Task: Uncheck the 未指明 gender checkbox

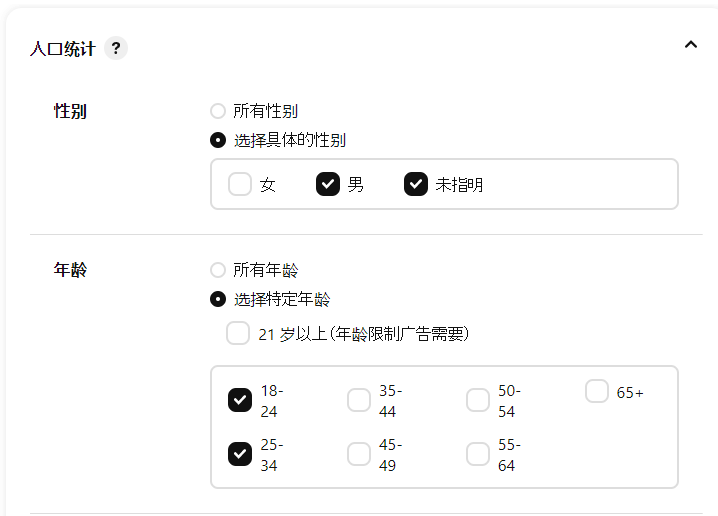Action: pos(416,184)
